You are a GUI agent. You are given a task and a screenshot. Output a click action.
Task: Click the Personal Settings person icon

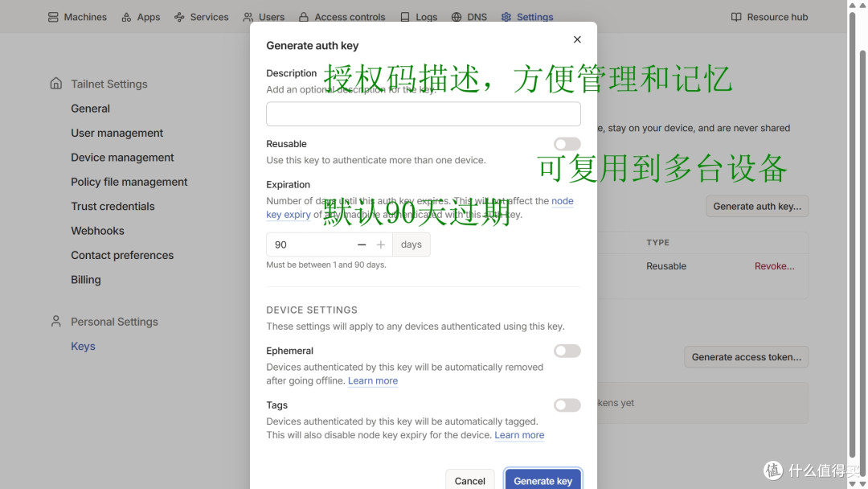56,321
